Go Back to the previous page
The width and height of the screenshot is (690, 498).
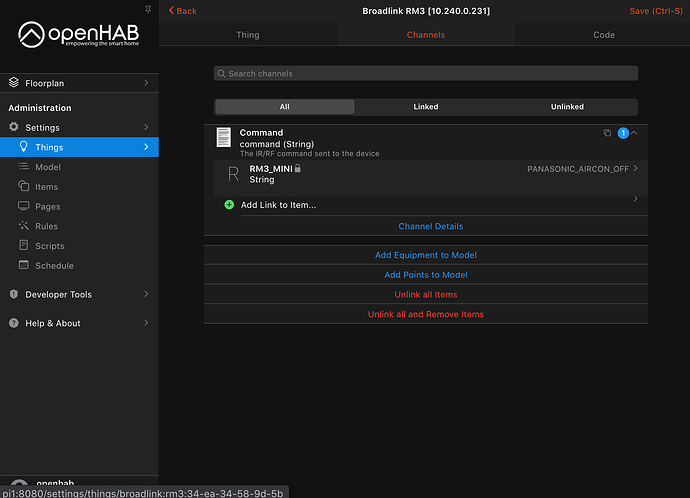pyautogui.click(x=182, y=10)
